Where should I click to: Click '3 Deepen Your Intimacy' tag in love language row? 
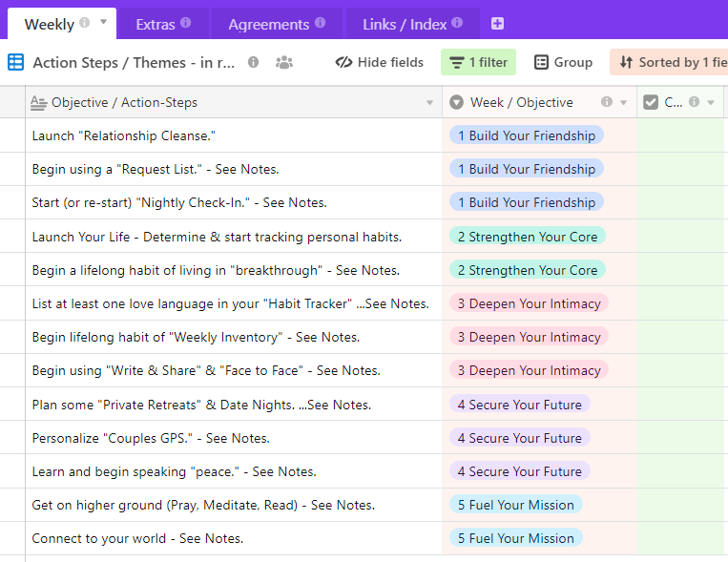click(529, 303)
